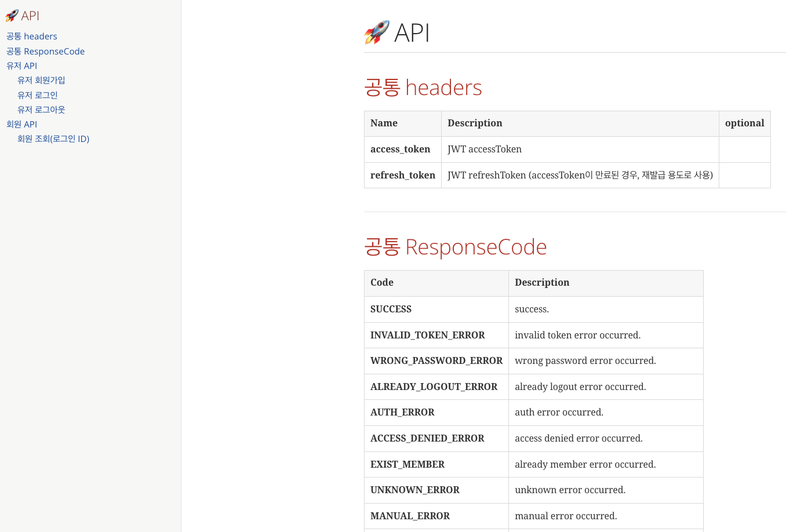This screenshot has height=532, width=786.
Task: Select 유저 API in the table of contents
Action: (x=21, y=66)
